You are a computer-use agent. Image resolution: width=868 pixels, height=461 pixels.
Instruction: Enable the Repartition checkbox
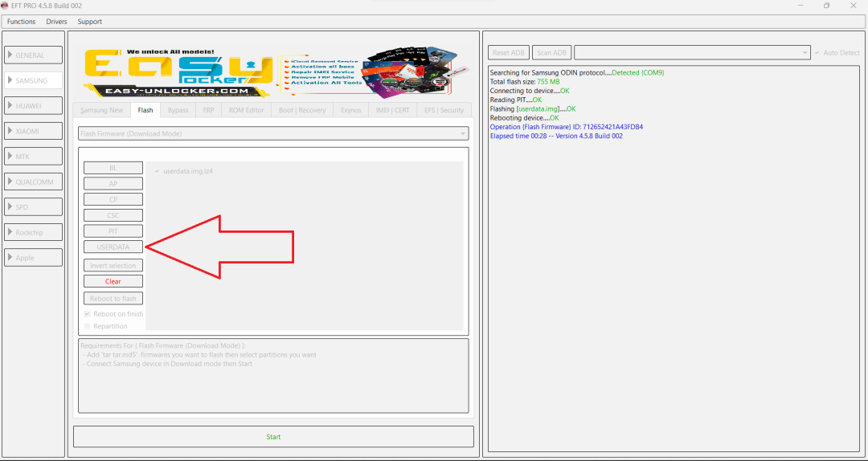point(88,326)
